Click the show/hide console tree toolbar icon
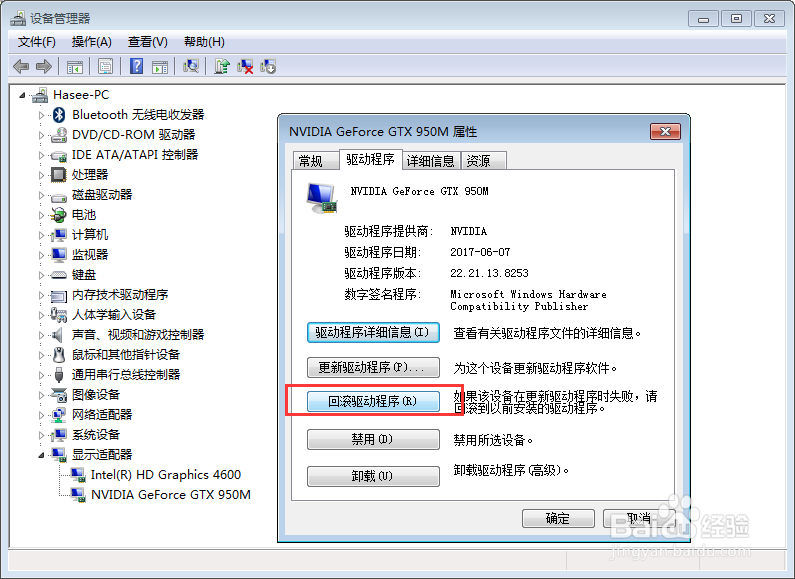 75,66
